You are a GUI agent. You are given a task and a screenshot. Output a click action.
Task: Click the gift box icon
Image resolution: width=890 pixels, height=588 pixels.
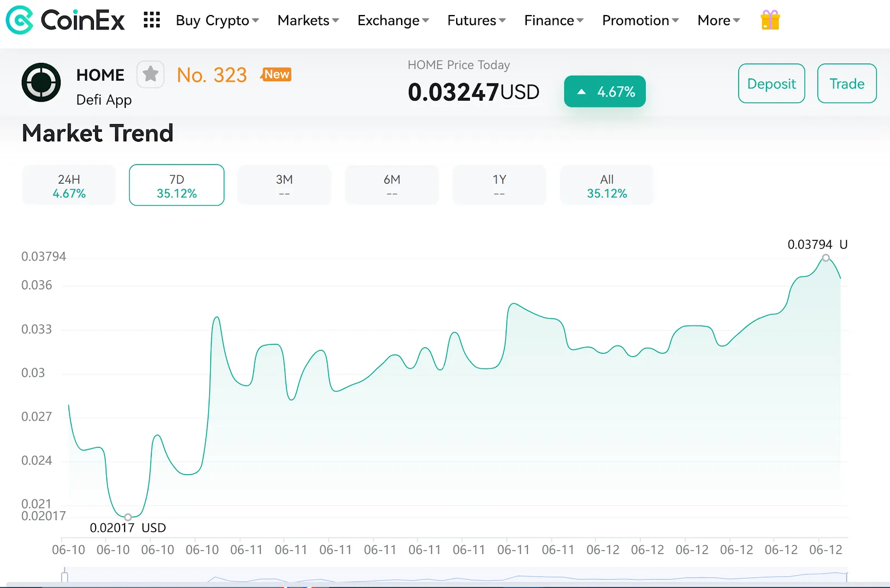click(x=770, y=20)
